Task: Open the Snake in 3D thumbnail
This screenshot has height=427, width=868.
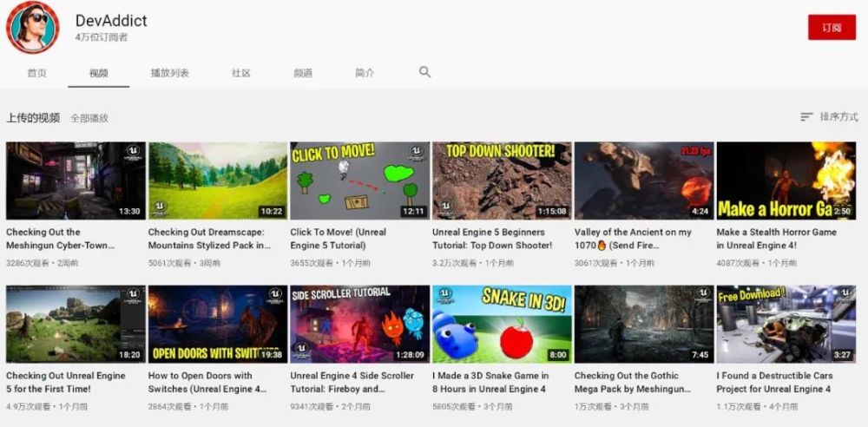Action: (x=502, y=324)
